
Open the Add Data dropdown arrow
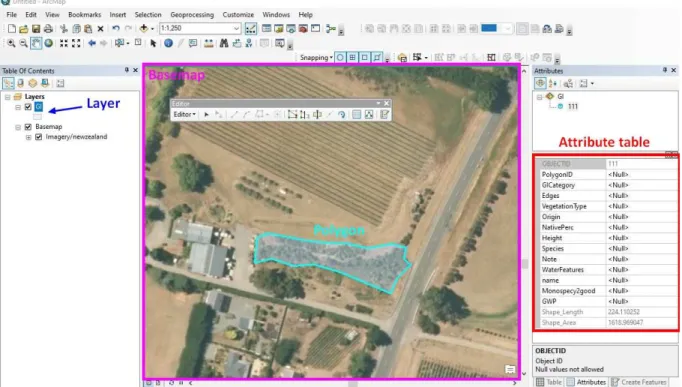click(x=152, y=29)
